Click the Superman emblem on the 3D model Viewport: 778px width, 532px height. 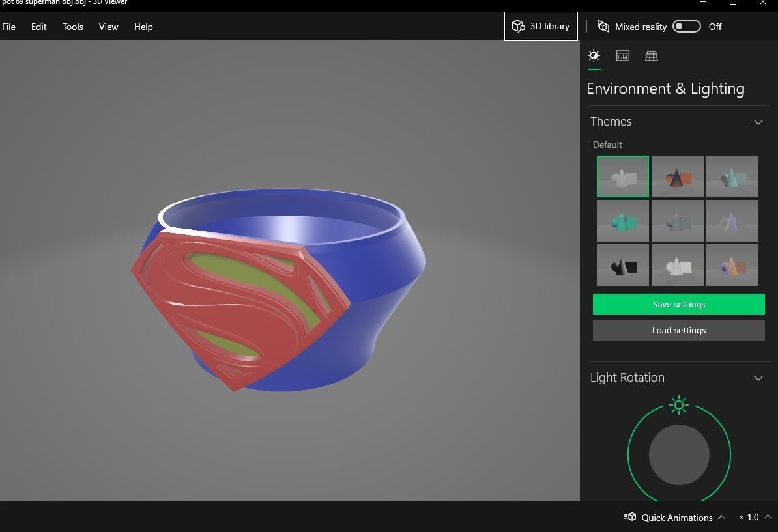click(240, 310)
